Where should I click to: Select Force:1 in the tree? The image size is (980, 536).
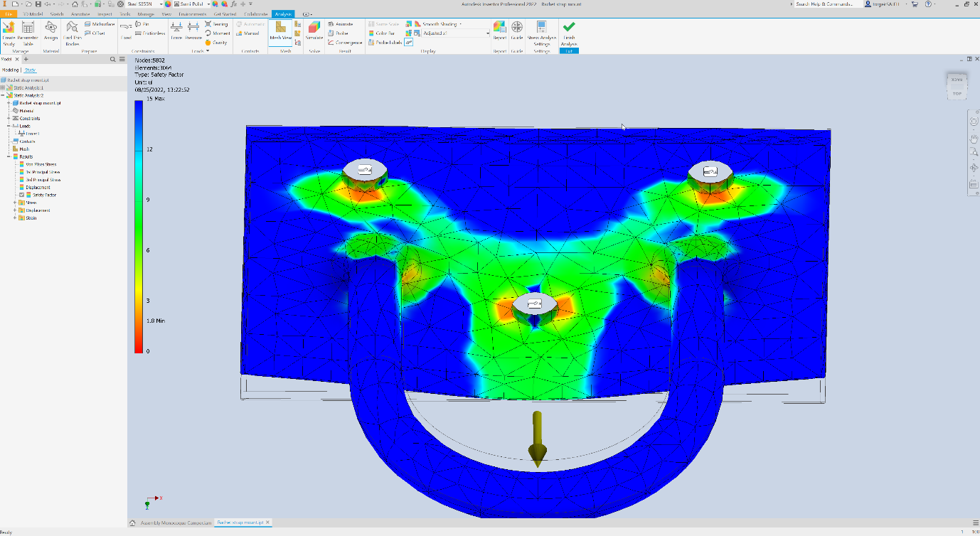coord(31,134)
